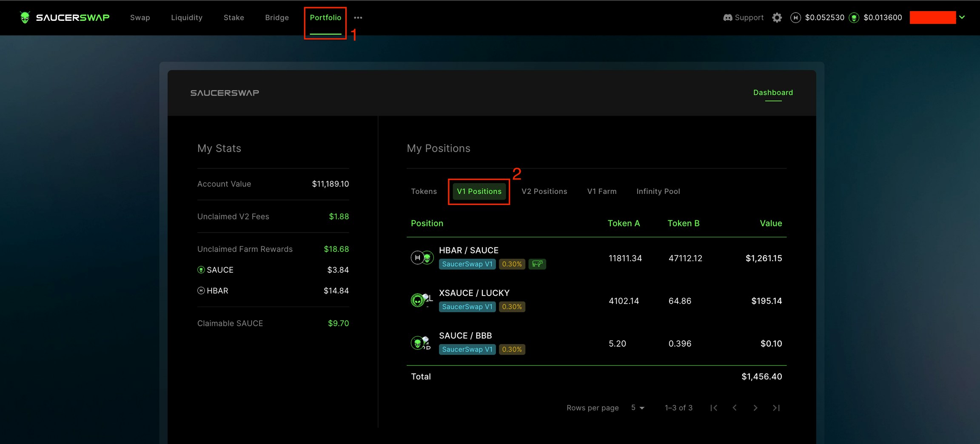Sort by the Position column header
Screen dimensions: 980x444
pos(427,223)
